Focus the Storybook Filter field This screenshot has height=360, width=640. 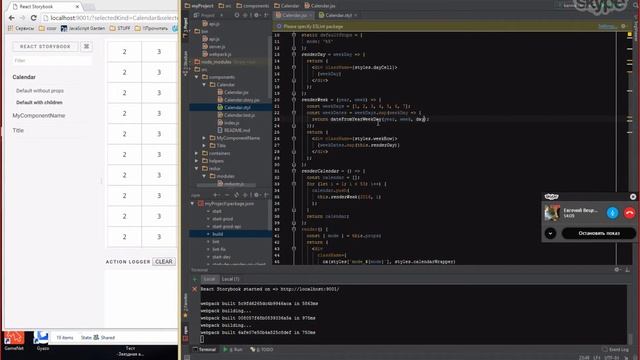pyautogui.click(x=52, y=60)
